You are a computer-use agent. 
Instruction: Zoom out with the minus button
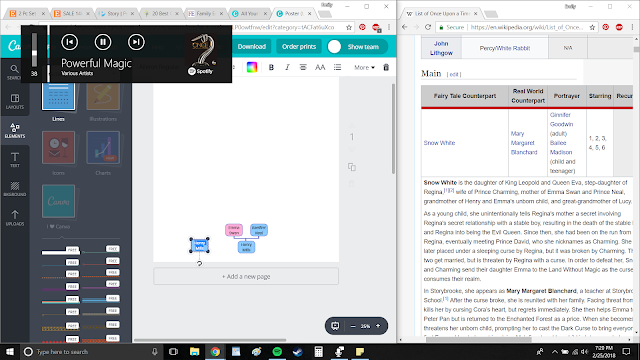coord(353,326)
